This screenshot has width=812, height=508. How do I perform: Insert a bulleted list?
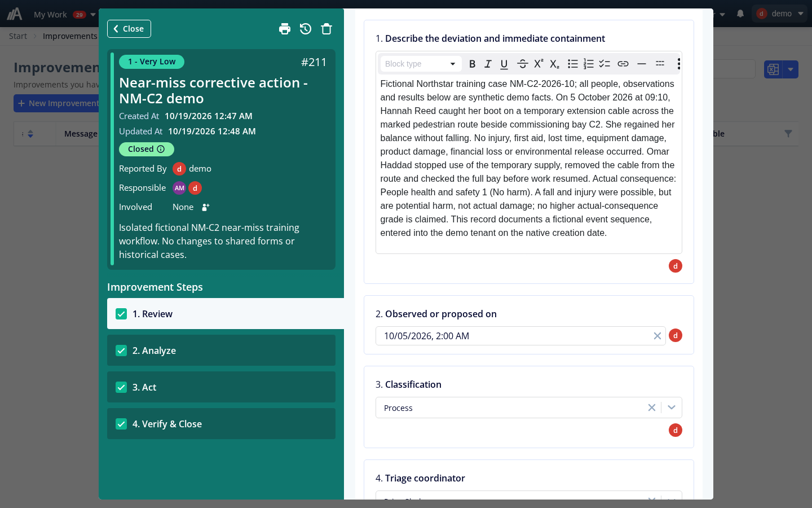click(573, 64)
